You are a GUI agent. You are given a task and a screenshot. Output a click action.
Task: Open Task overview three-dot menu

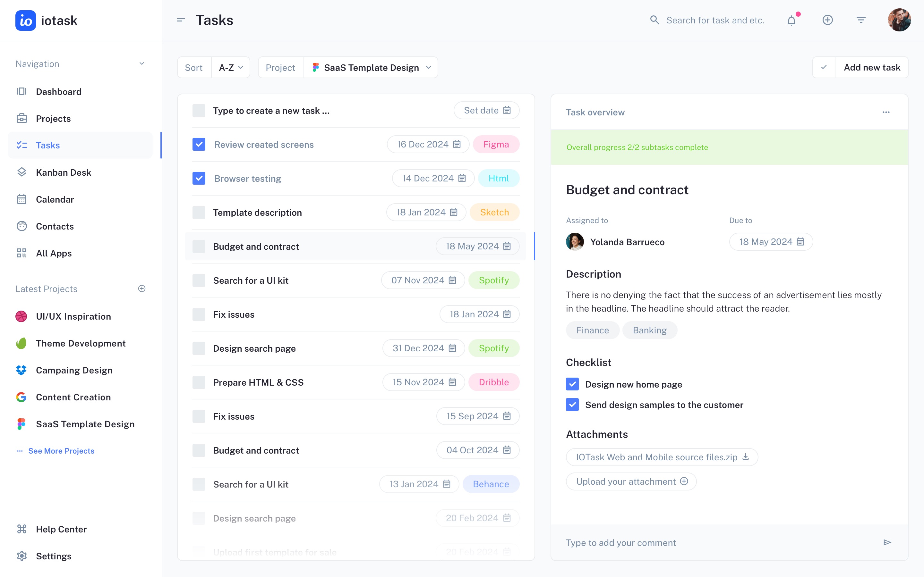click(886, 112)
